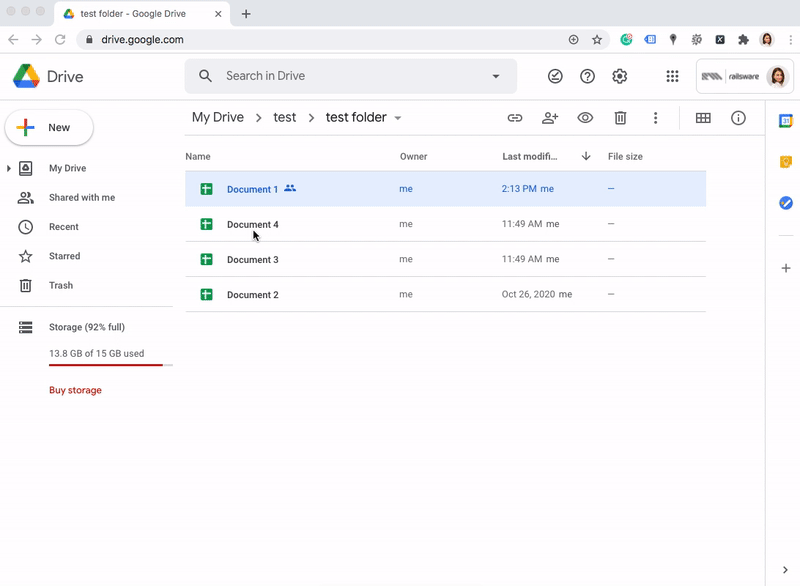Open Google Tasks from side panel
800x586 pixels.
[x=786, y=203]
